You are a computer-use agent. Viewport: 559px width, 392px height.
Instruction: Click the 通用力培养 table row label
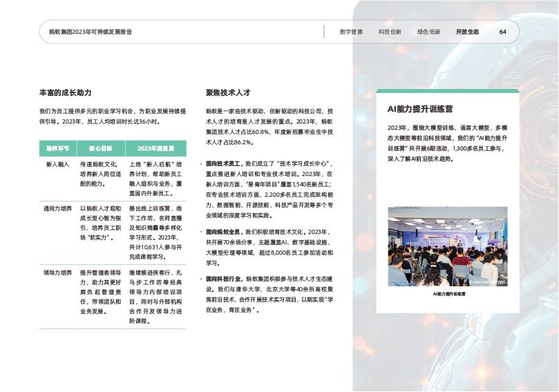[58, 207]
